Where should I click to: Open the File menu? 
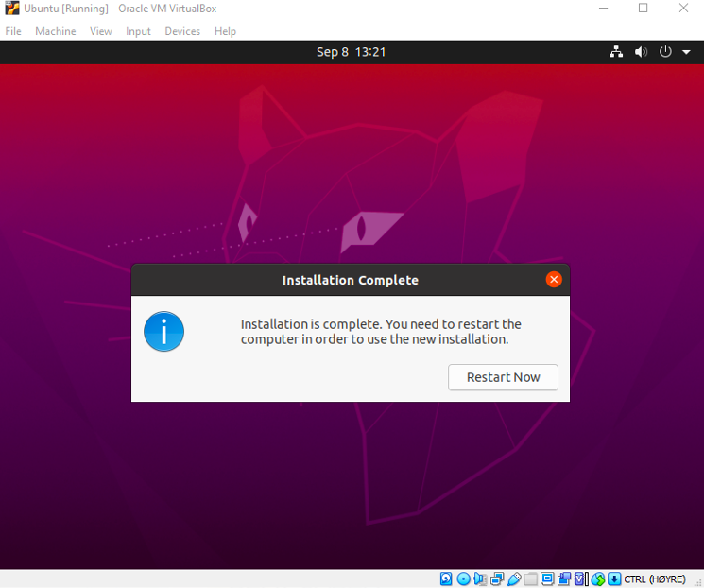pyautogui.click(x=13, y=31)
